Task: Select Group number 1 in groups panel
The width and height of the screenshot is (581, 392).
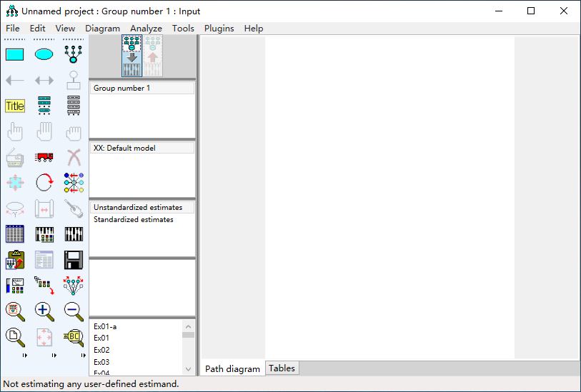Action: coord(142,88)
